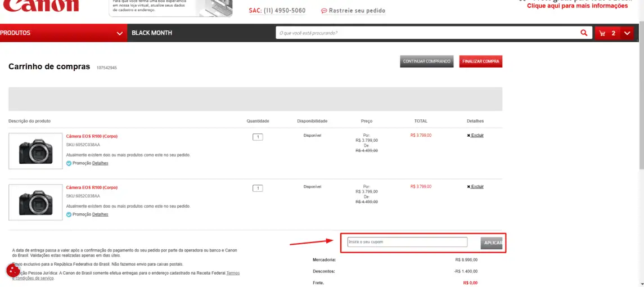
Task: Click the Mercadoria value R$ 8.998,00
Action: click(467, 260)
